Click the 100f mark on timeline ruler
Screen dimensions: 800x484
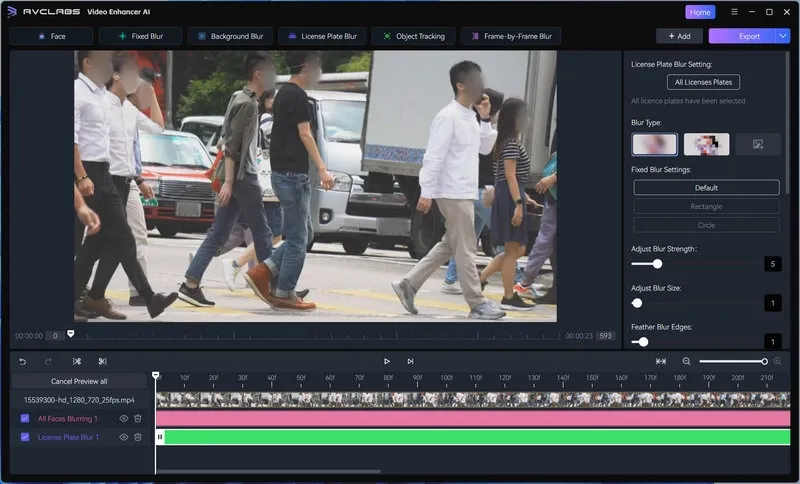tap(446, 378)
